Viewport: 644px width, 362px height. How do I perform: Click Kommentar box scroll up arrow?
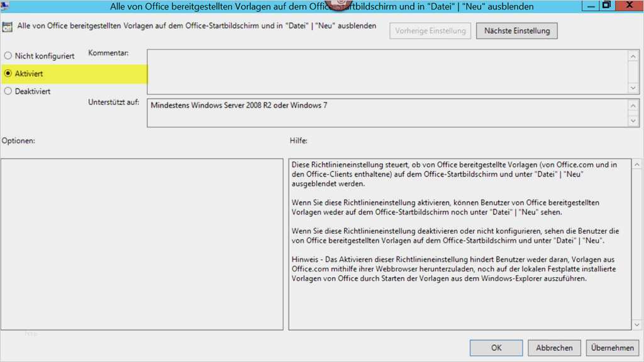633,56
